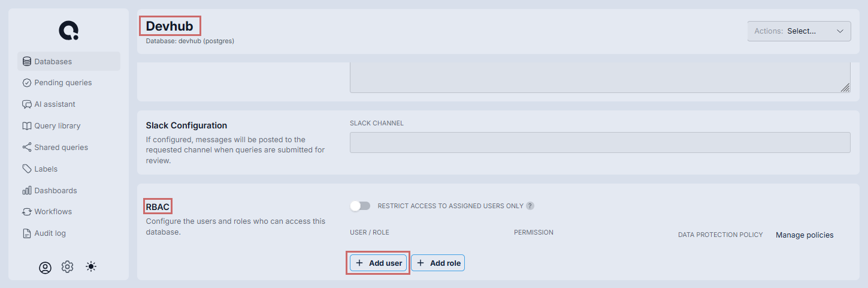Click the Devhub database title
The width and height of the screenshot is (868, 288).
(170, 26)
